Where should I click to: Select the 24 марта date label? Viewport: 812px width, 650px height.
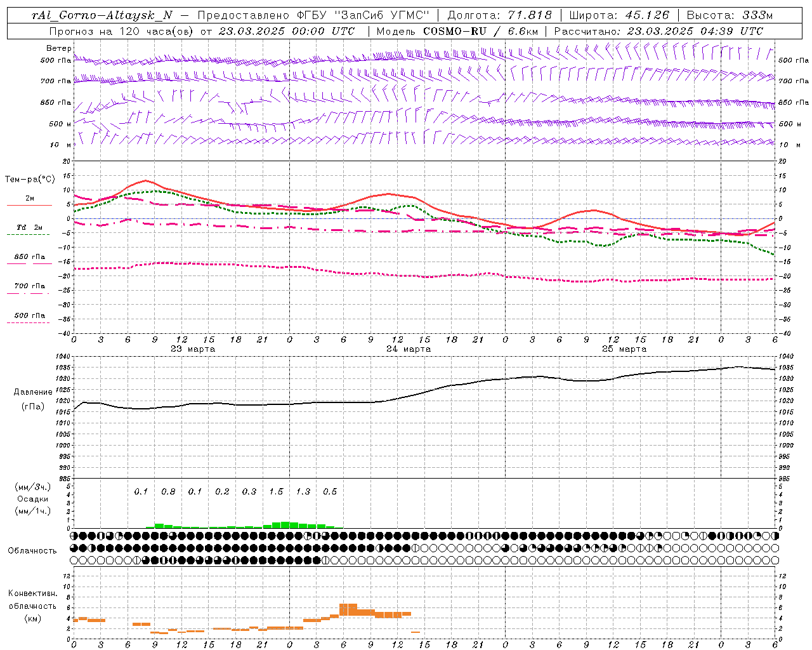[x=409, y=349]
